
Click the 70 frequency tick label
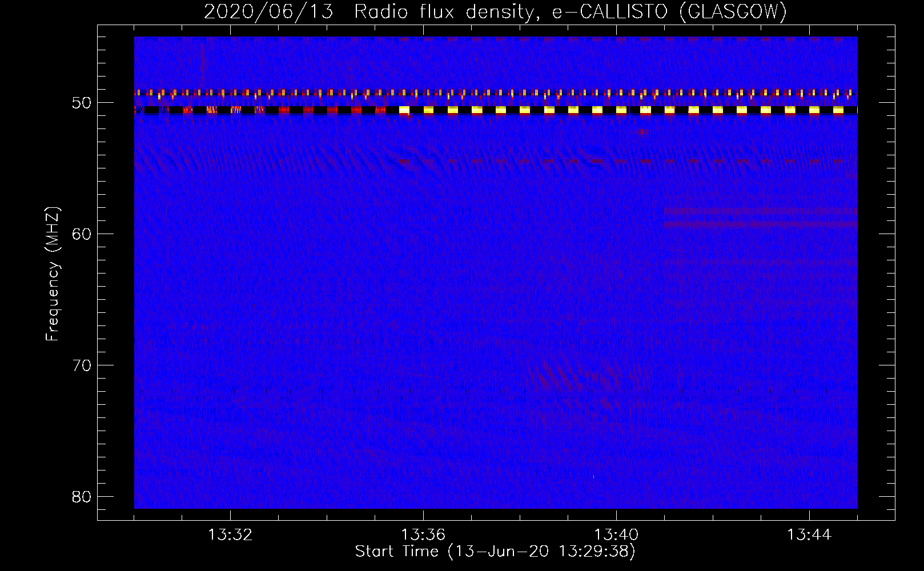[x=82, y=365]
